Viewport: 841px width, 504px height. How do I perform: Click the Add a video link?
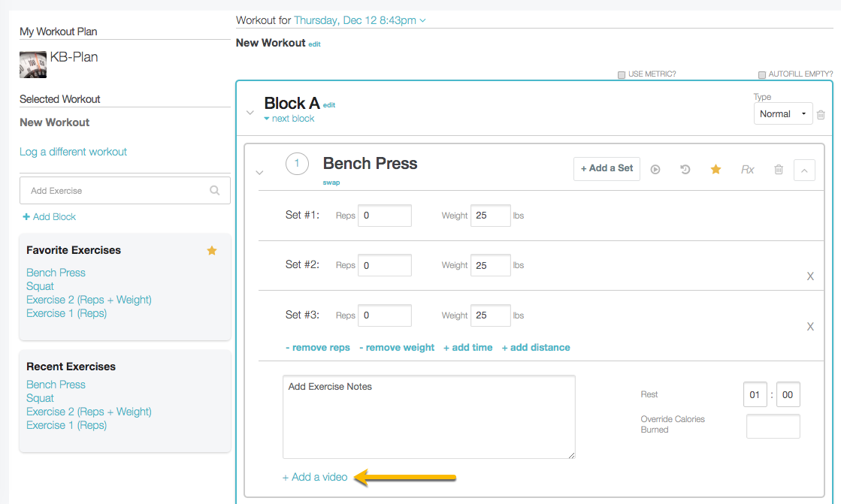coord(315,477)
